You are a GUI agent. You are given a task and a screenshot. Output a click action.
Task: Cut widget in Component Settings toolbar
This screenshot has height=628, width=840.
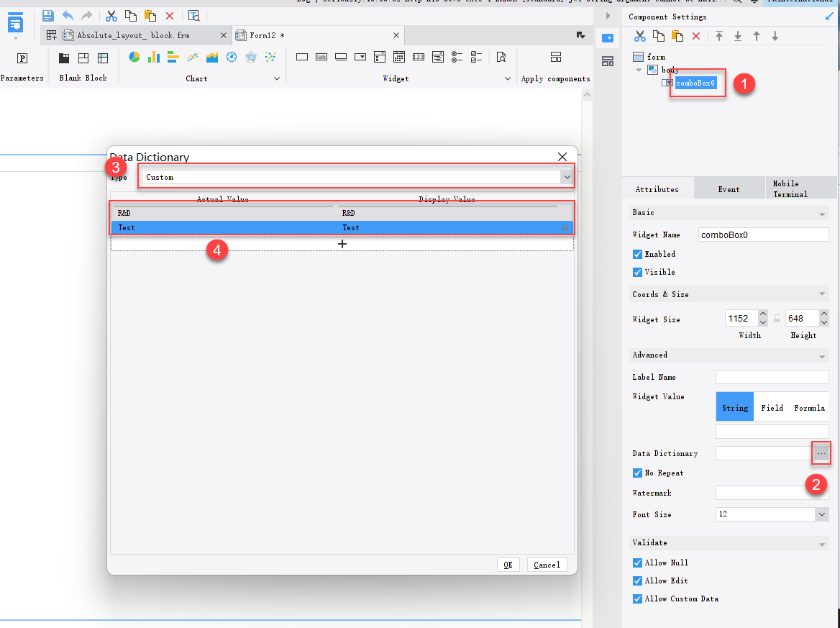[x=639, y=36]
